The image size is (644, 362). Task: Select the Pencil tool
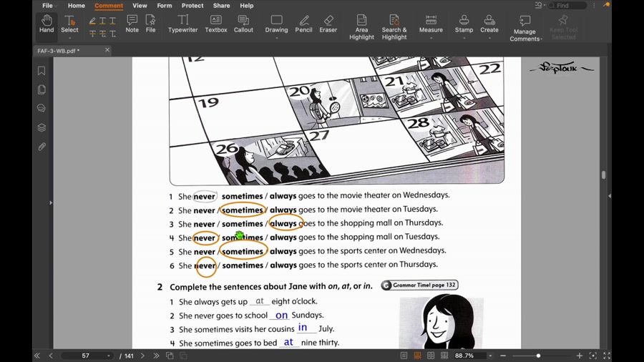click(303, 24)
